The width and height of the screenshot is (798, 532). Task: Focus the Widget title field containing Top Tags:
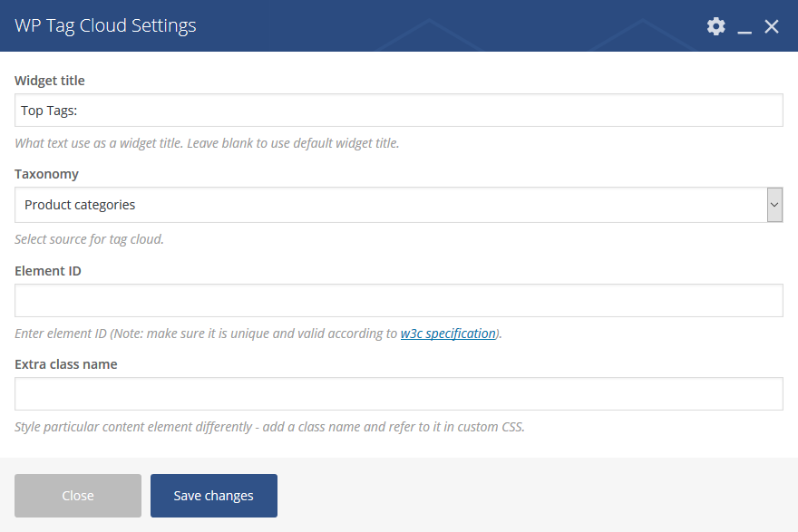398,111
